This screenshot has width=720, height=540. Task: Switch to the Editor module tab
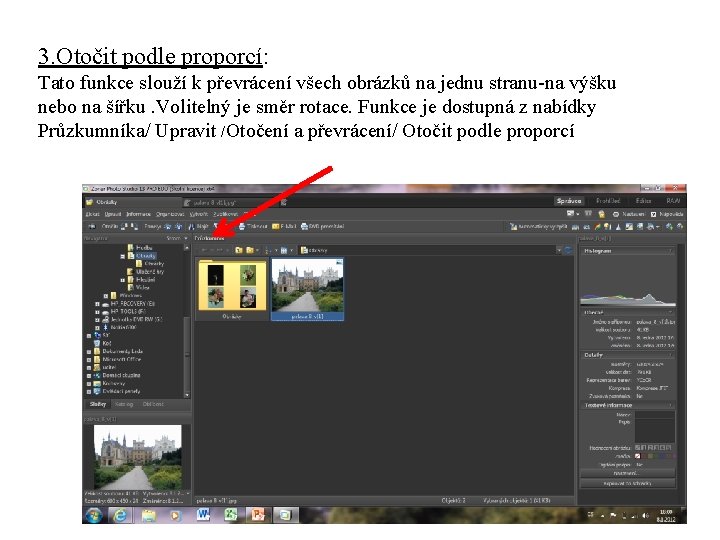point(643,201)
